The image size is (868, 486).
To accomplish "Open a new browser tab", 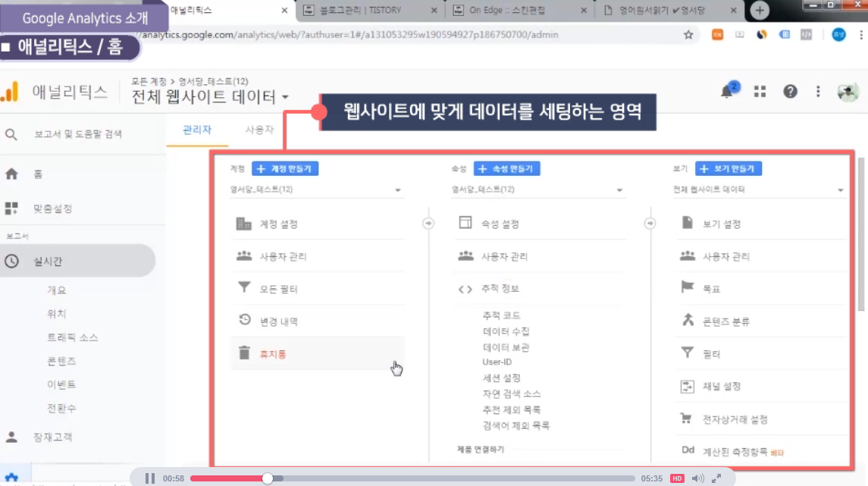I will pyautogui.click(x=760, y=11).
